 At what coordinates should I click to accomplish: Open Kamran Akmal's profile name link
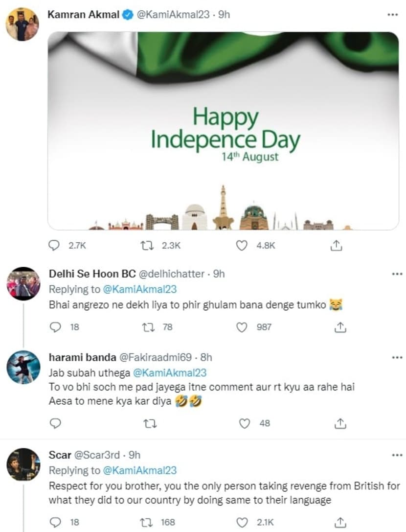pyautogui.click(x=83, y=15)
